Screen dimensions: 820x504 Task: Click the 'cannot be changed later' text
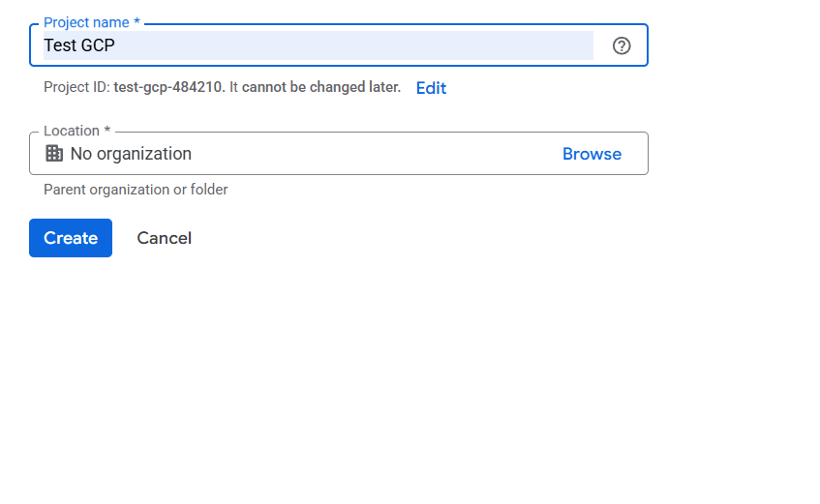coord(320,87)
